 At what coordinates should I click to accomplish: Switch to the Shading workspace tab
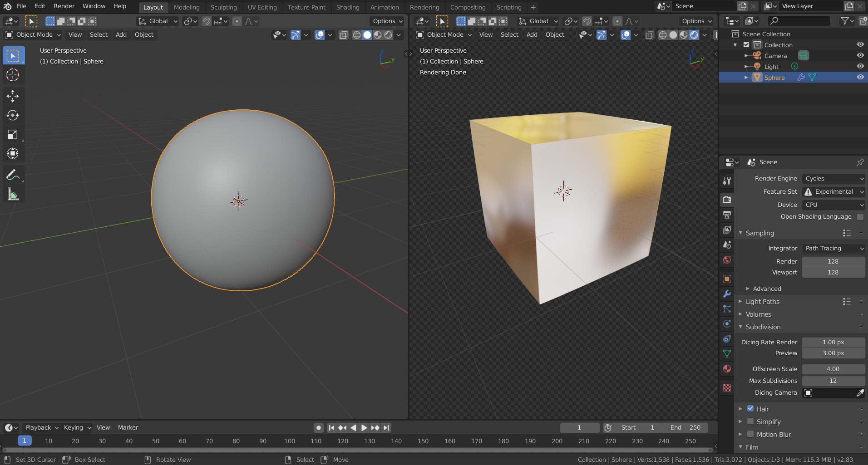point(348,7)
